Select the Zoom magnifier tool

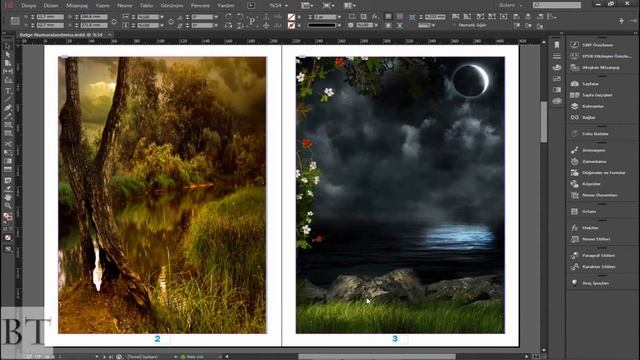(x=8, y=206)
